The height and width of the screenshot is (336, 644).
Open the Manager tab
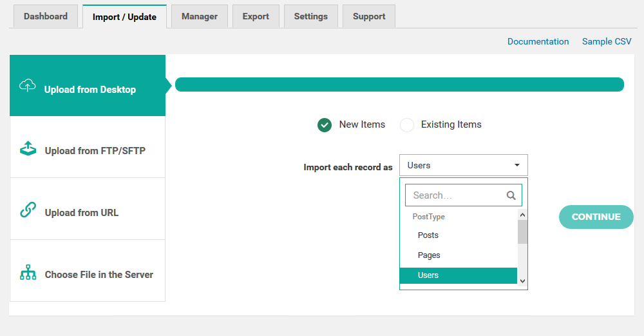200,17
